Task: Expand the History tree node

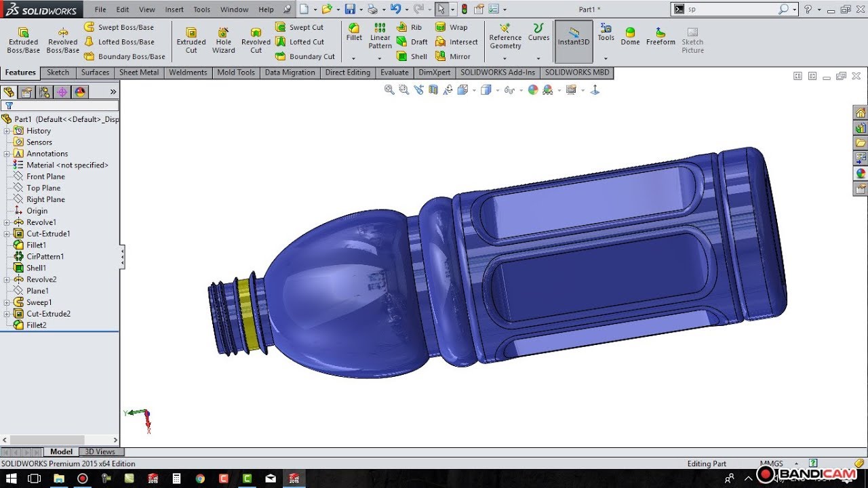Action: [7, 131]
